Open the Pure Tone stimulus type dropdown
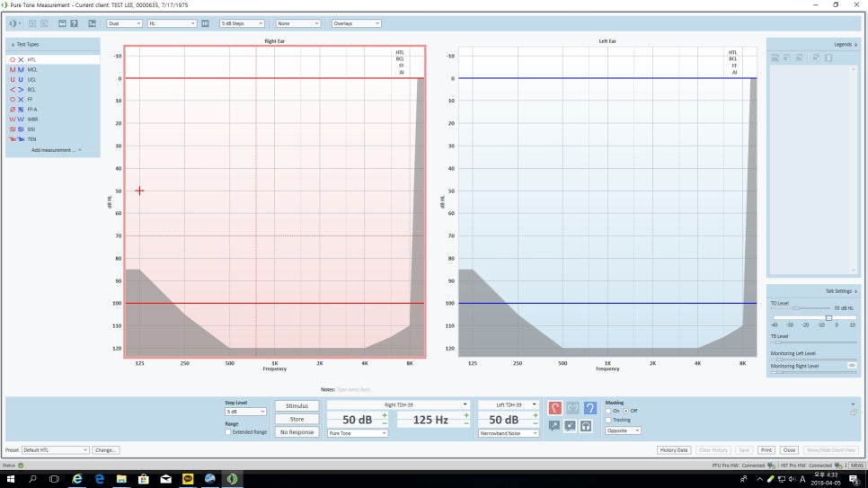Image resolution: width=868 pixels, height=488 pixels. (x=357, y=433)
